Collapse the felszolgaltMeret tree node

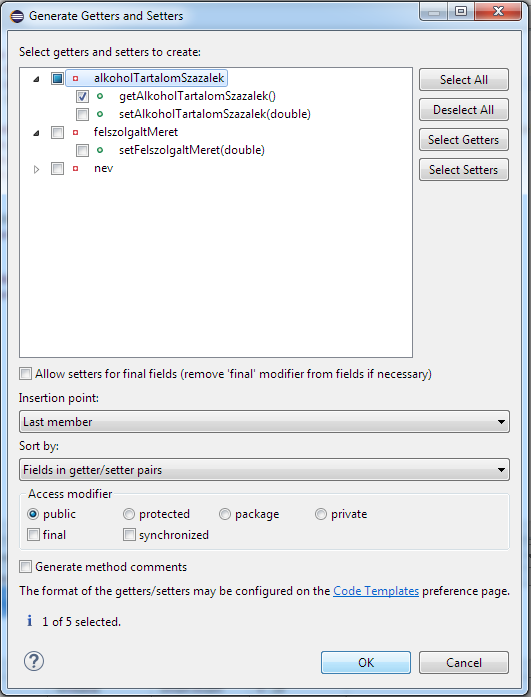36,133
